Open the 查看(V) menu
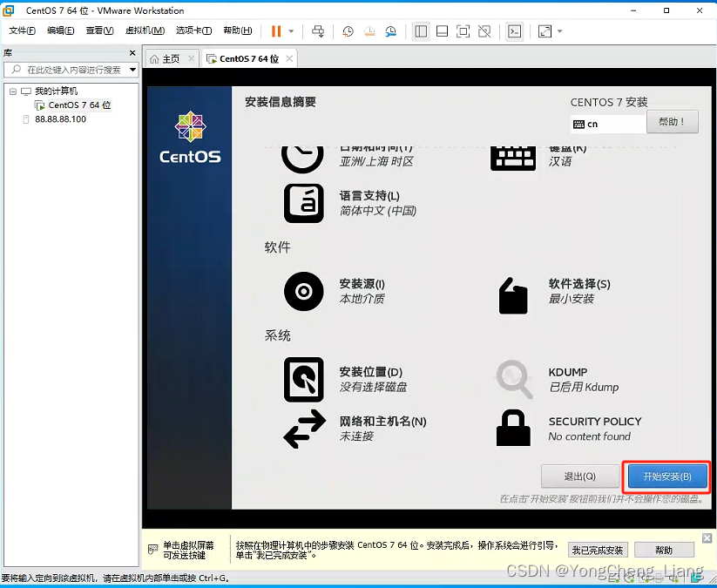Viewport: 717px width, 588px height. pos(99,30)
